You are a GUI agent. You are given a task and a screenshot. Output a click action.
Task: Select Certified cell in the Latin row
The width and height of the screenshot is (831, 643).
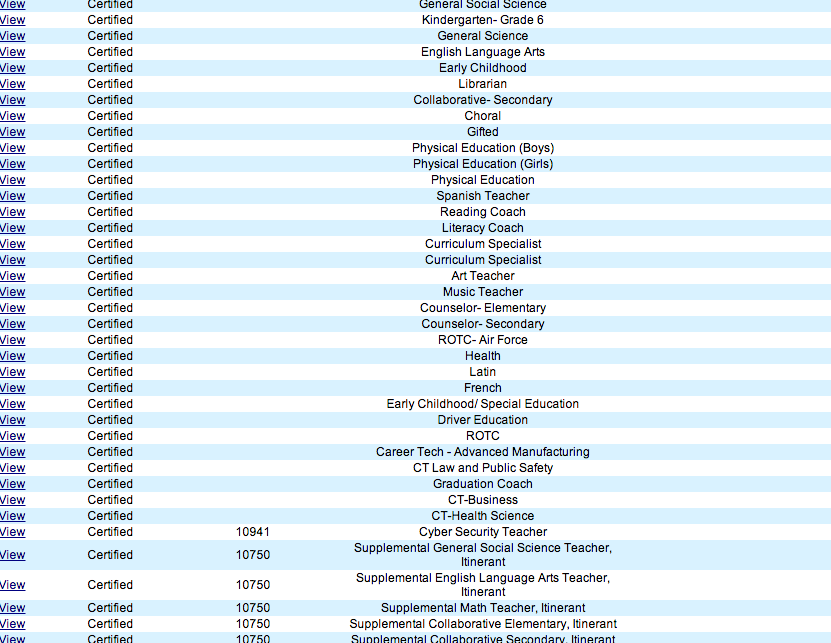(x=110, y=372)
